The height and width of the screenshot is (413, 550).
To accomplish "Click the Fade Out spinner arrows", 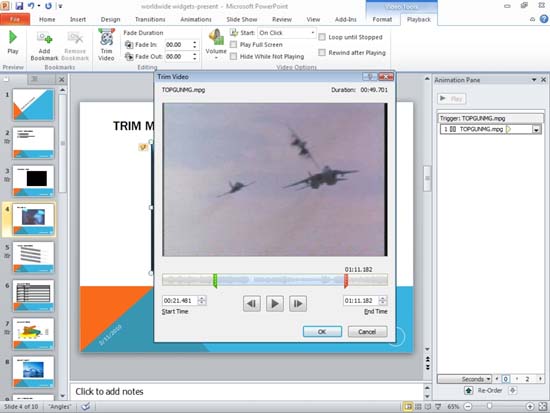I will [195, 56].
